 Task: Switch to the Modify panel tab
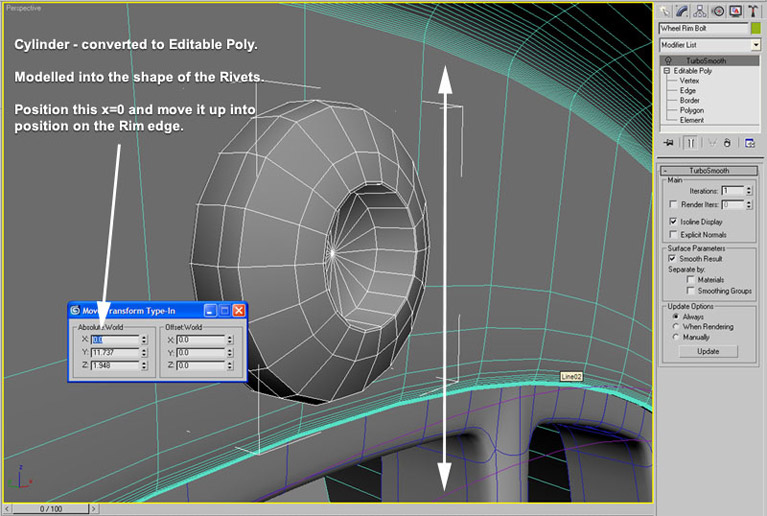681,11
